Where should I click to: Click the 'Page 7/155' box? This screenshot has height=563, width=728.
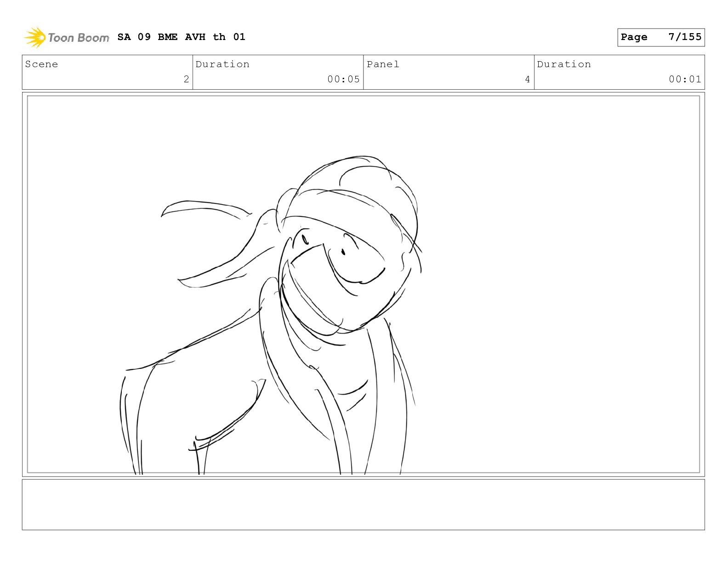[x=661, y=37]
